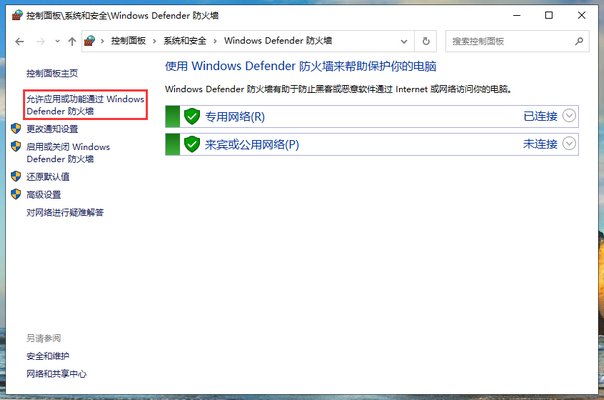Refresh the Control Panel address bar
The image size is (604, 400).
[x=427, y=41]
